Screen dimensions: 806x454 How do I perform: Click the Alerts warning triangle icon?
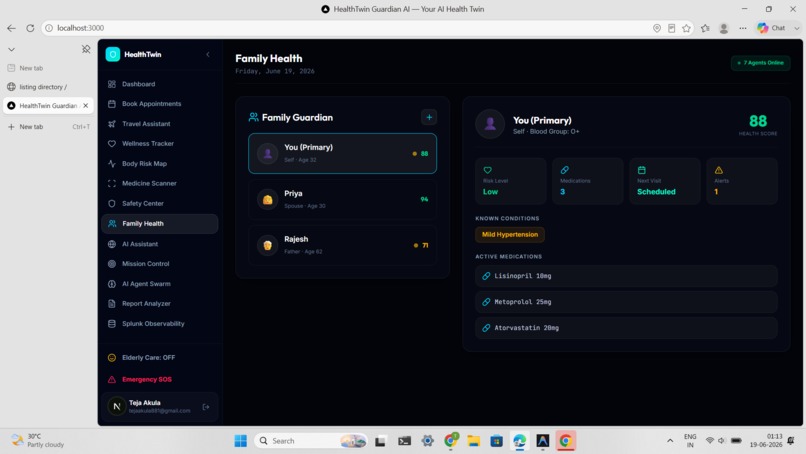click(719, 170)
